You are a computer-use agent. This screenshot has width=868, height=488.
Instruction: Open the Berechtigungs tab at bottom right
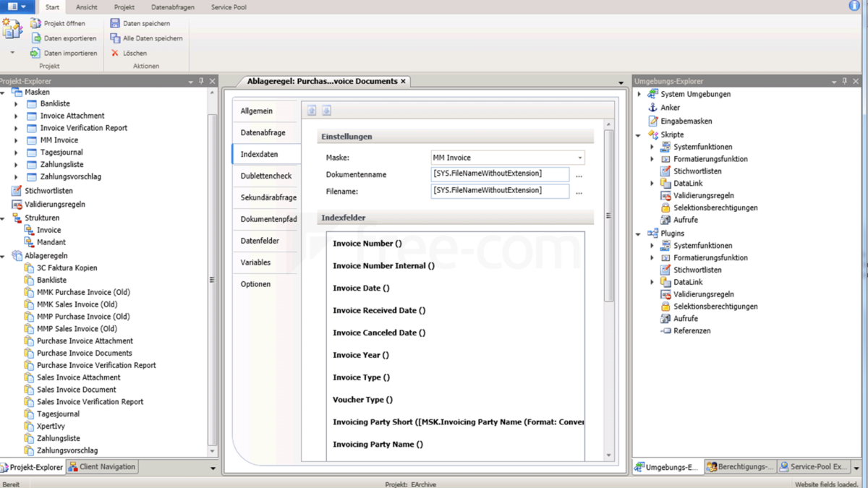739,467
